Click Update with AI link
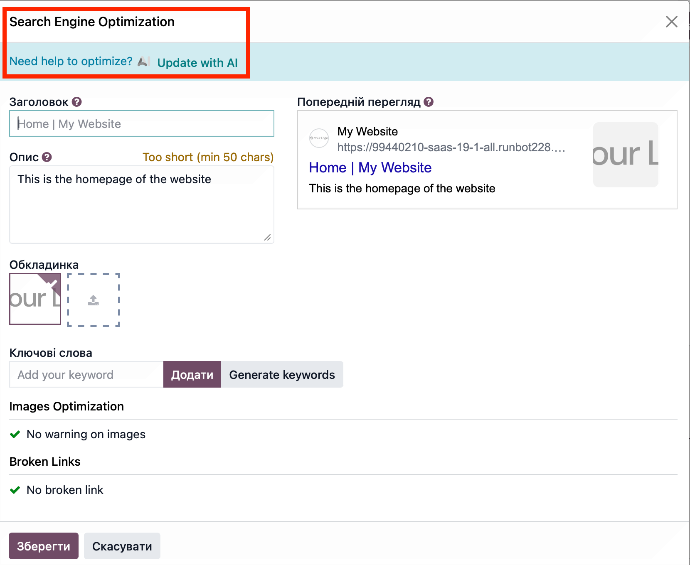The image size is (690, 565). click(197, 62)
